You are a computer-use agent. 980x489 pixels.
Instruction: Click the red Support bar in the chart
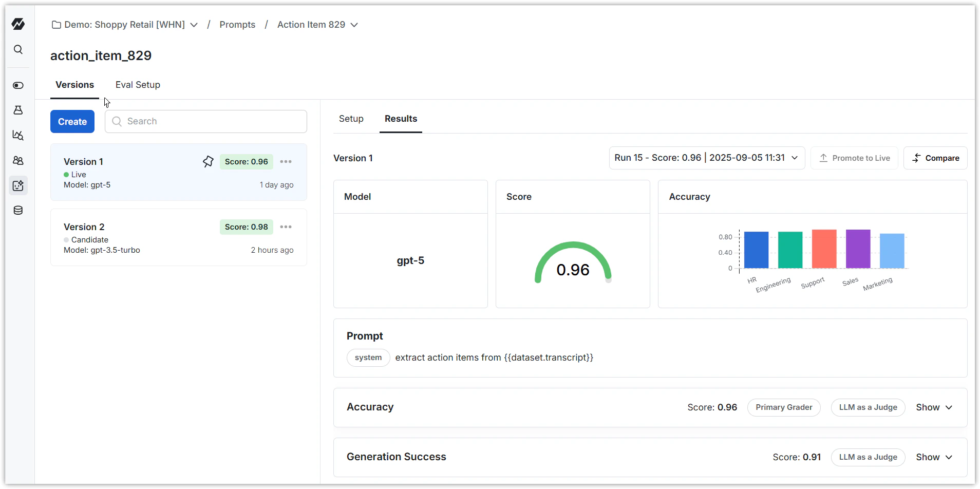824,249
